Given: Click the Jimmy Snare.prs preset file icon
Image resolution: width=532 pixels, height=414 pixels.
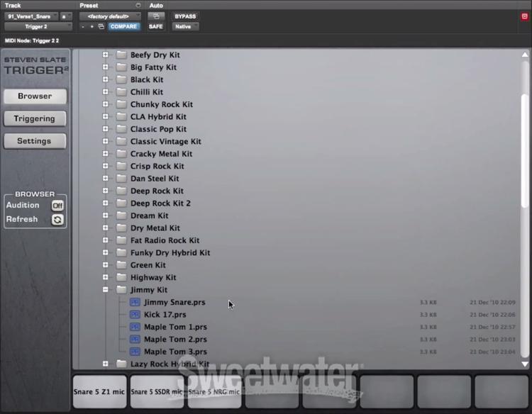Looking at the screenshot, I should click(x=135, y=302).
